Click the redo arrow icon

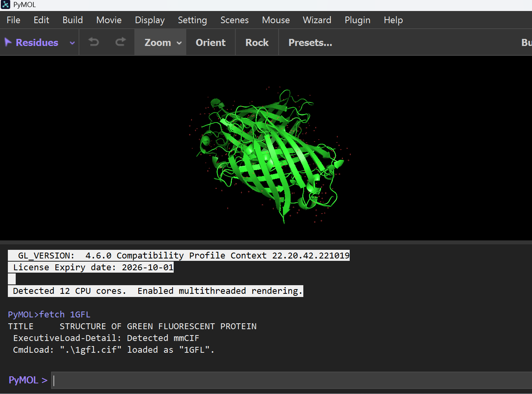pyautogui.click(x=121, y=42)
